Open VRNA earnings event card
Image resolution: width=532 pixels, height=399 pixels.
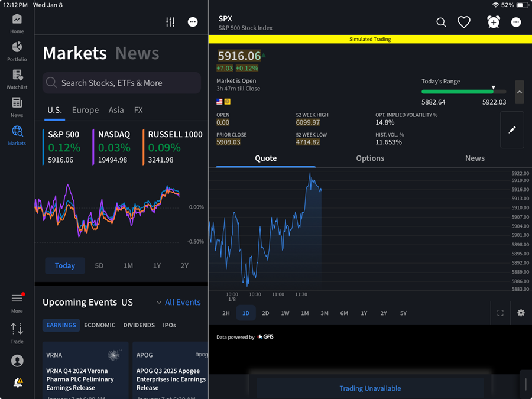86,371
